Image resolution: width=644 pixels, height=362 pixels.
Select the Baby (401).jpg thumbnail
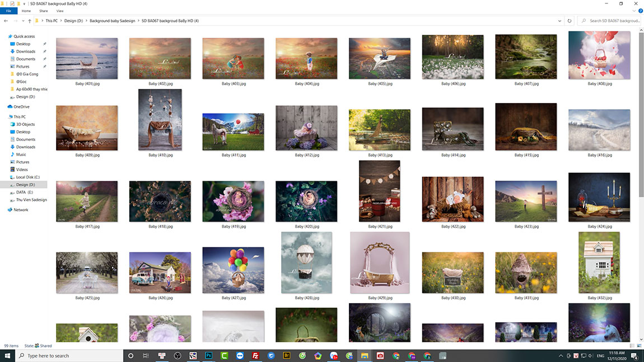coord(87,58)
